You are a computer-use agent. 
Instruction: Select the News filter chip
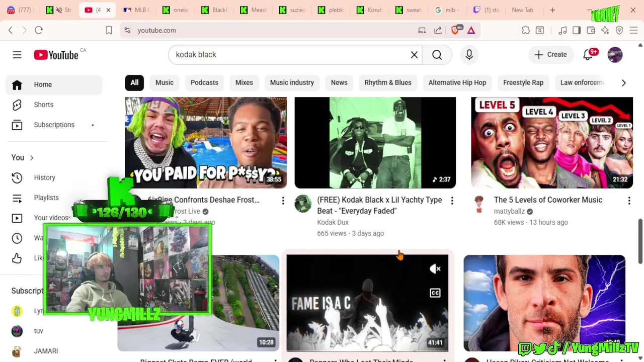pos(339,82)
